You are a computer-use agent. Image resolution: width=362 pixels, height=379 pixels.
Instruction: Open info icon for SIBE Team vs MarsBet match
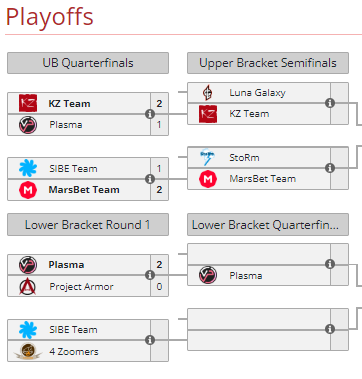pyautogui.click(x=150, y=179)
